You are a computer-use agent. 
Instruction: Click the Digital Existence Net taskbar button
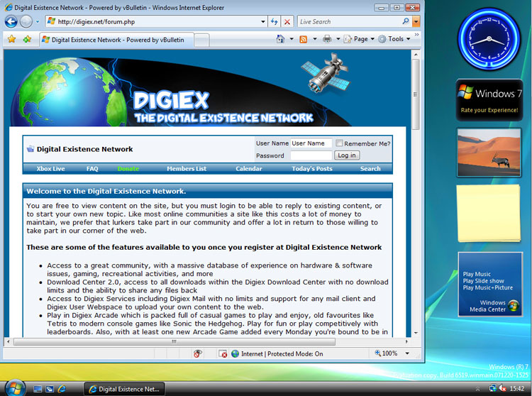125,389
